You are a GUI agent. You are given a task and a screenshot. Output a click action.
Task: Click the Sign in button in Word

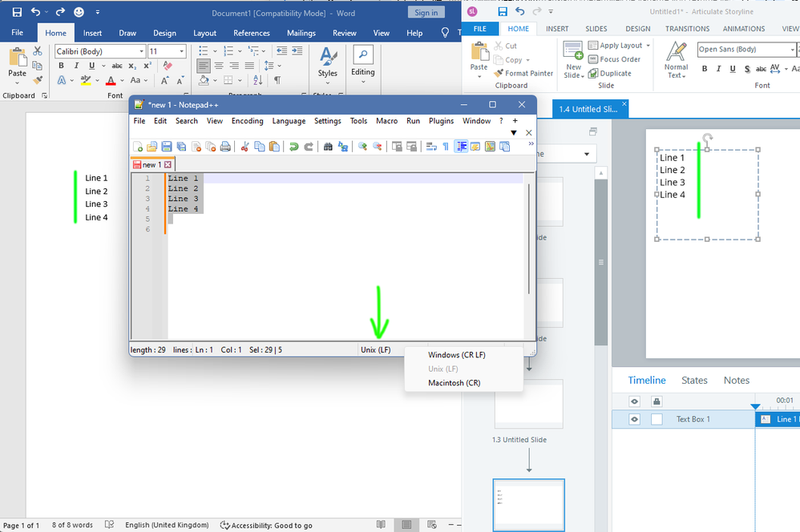426,12
